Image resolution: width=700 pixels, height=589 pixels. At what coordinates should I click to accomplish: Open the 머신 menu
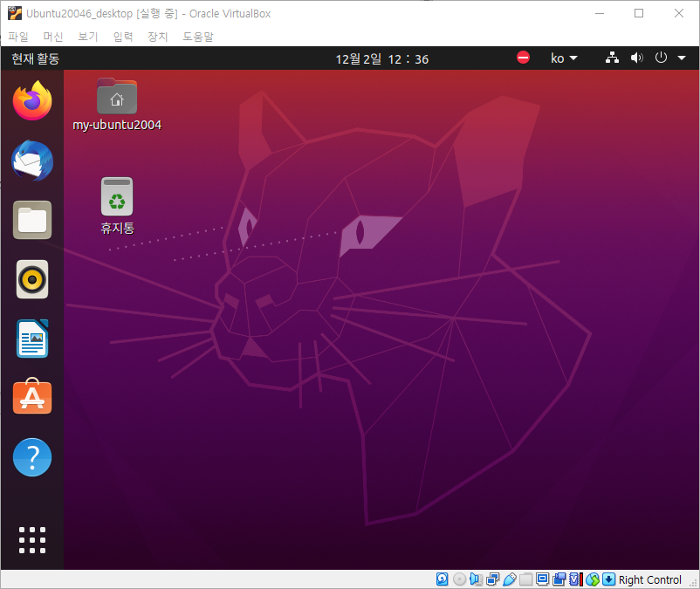[53, 36]
